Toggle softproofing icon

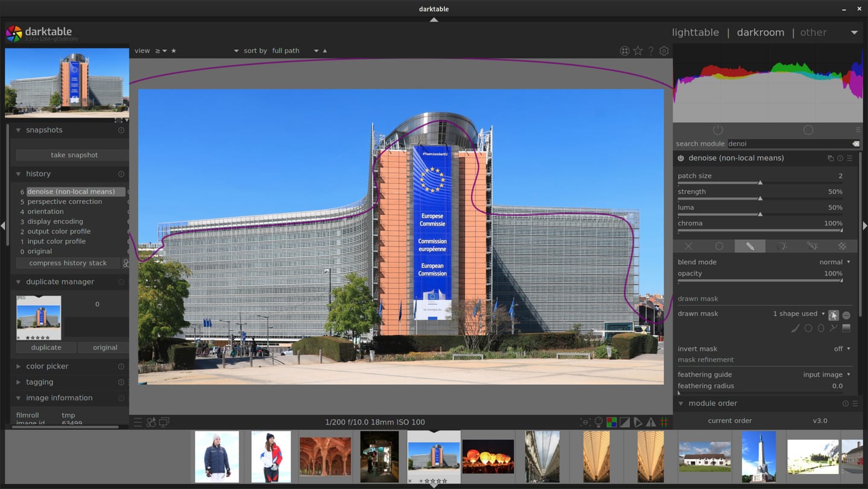[638, 422]
